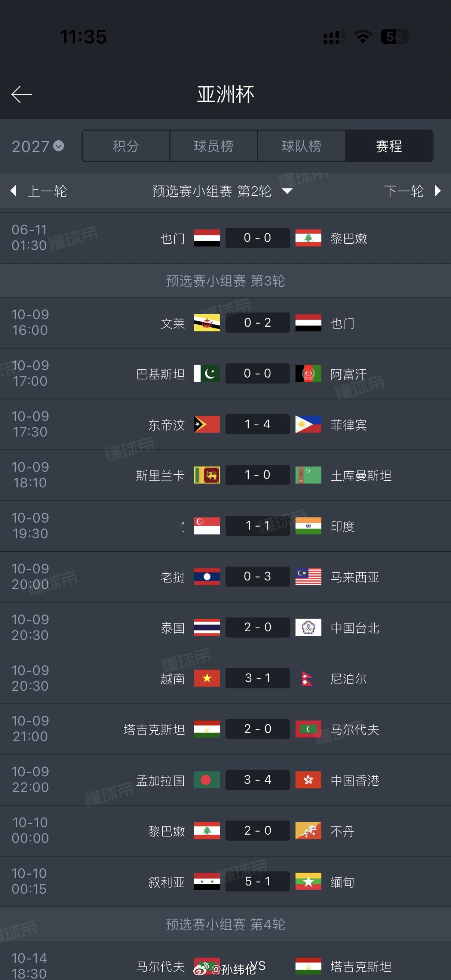
Task: Tap the Bhutan flag icon
Action: pos(308,831)
